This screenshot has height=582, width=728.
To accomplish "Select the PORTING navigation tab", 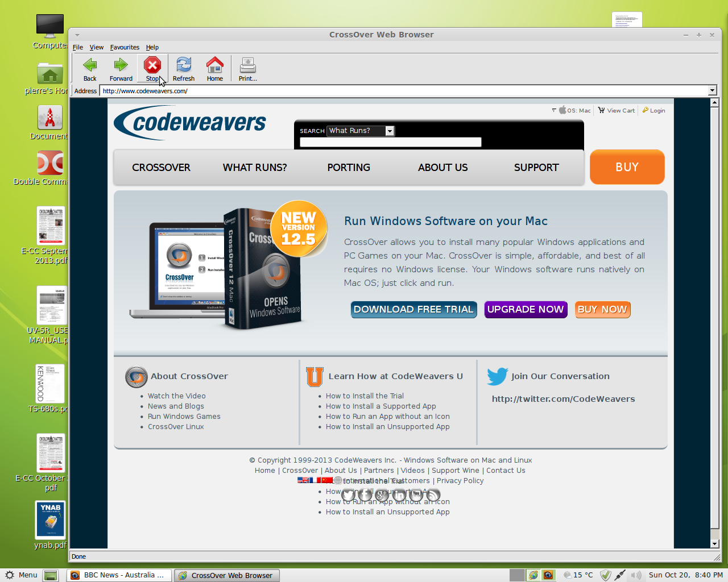I will (x=349, y=168).
